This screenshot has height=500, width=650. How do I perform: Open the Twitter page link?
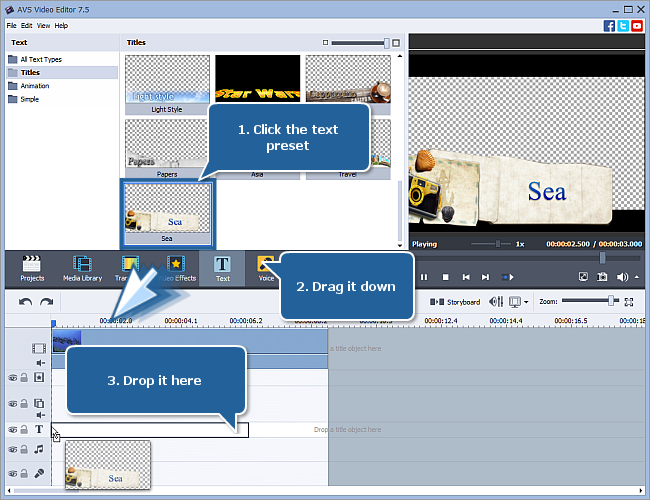tap(623, 26)
